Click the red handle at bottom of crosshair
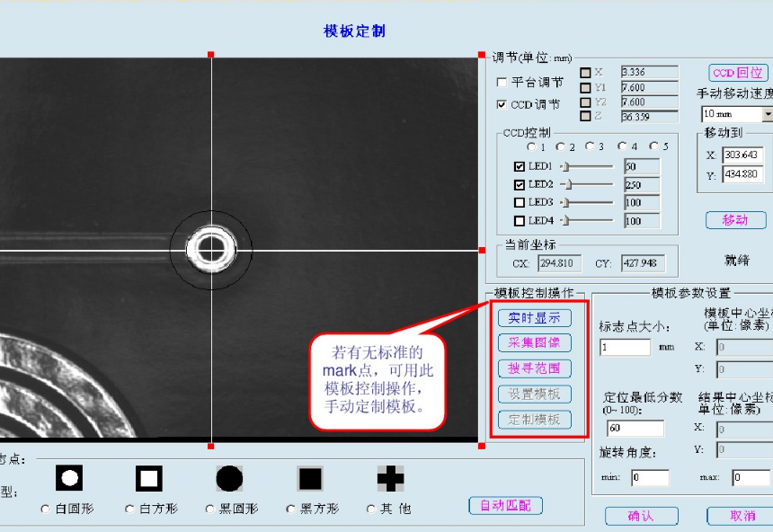Viewport: 773px width, 532px height. pyautogui.click(x=211, y=446)
